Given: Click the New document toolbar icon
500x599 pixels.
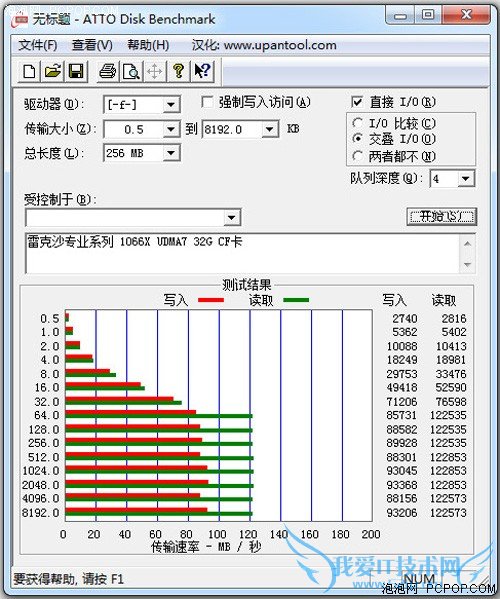Looking at the screenshot, I should 29,71.
